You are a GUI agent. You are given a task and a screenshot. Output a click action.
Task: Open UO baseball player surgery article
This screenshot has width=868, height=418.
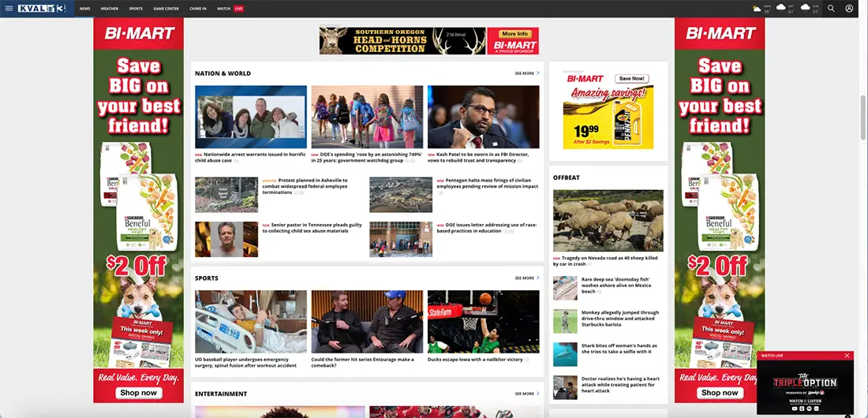pos(245,362)
